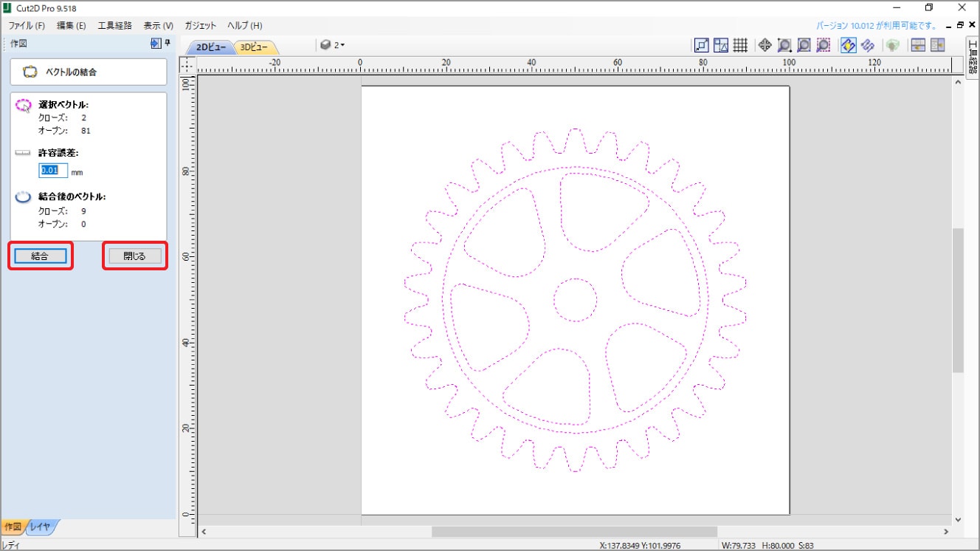Image resolution: width=980 pixels, height=551 pixels.
Task: Click the toolpath wireframe drawing icon
Action: [x=868, y=45]
